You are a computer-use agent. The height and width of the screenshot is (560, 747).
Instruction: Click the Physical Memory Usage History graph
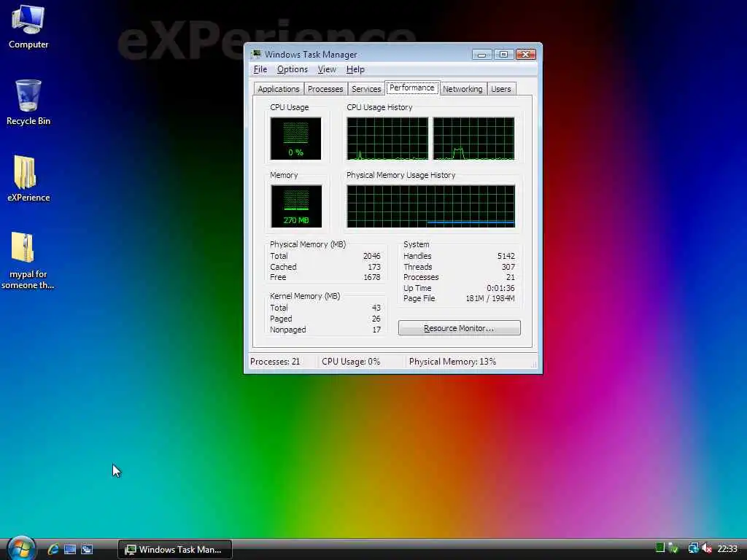pyautogui.click(x=430, y=206)
